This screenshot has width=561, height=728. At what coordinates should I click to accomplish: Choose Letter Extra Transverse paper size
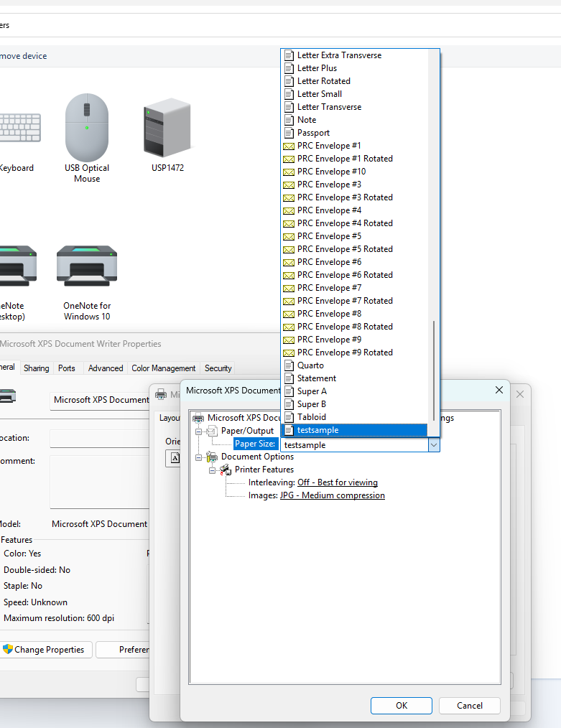(354, 55)
